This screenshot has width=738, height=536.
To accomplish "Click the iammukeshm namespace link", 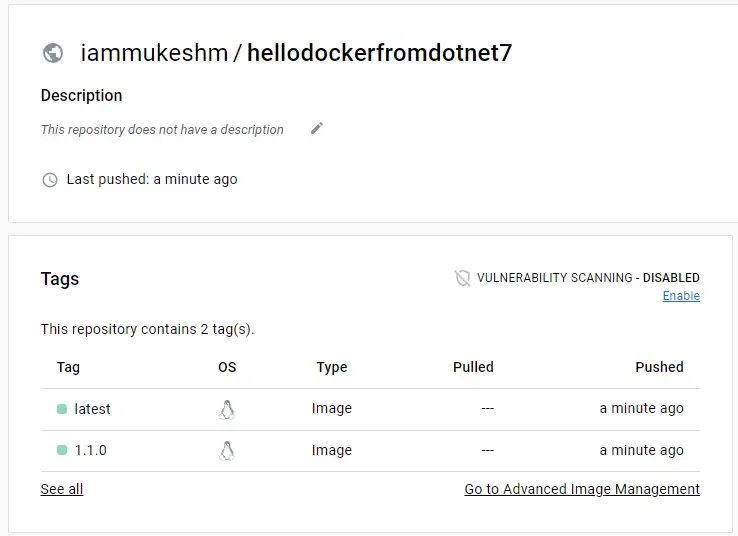I will click(x=154, y=53).
